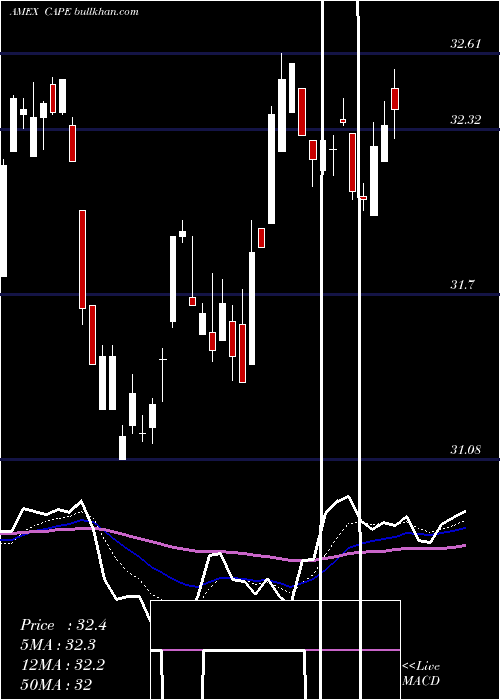The image size is (500, 700).
Task: Click the Price : 32.4 readout
Action: pos(63,625)
